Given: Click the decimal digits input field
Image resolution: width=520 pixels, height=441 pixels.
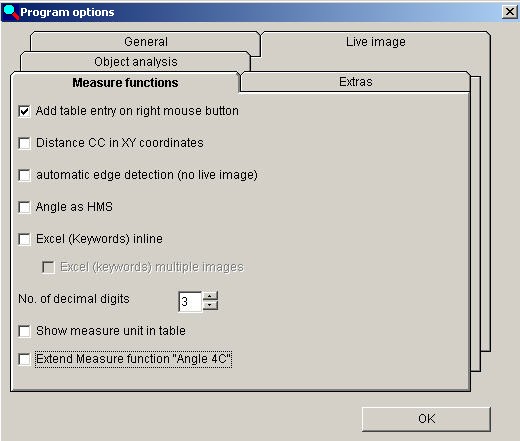Looking at the screenshot, I should tap(190, 302).
